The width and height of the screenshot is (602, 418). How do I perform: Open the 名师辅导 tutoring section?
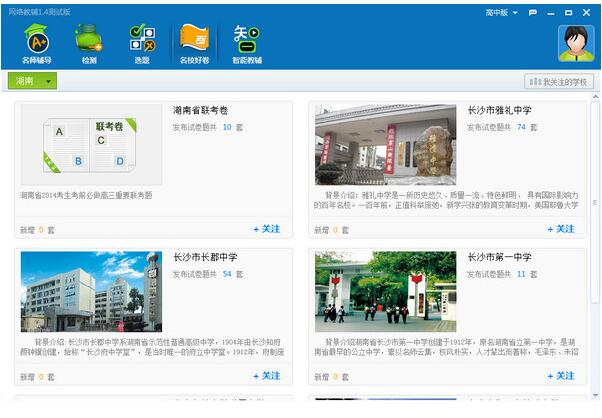[x=37, y=44]
